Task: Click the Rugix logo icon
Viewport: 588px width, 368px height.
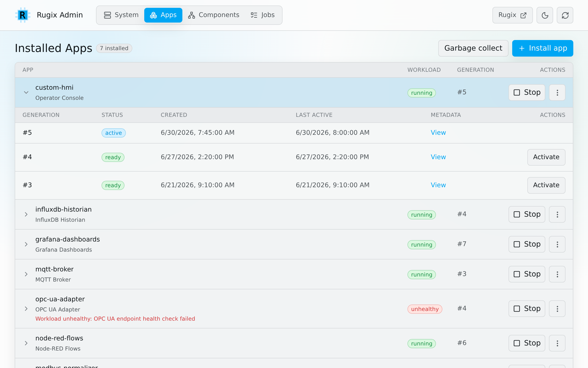Action: (x=23, y=15)
